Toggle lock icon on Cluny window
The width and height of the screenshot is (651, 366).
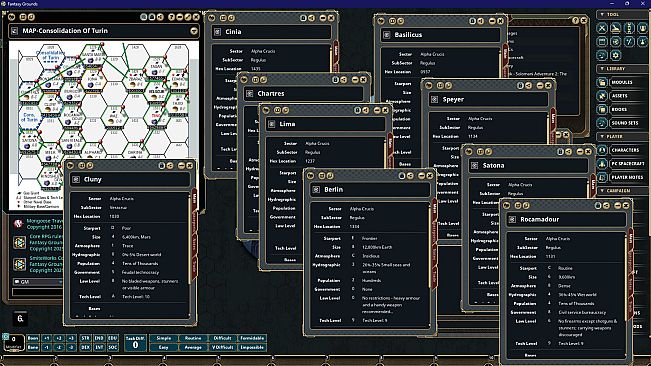point(162,166)
